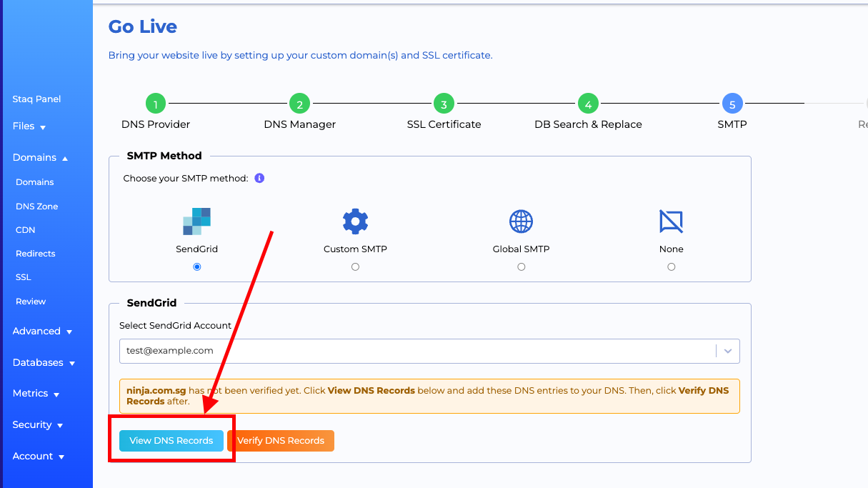
Task: Collapse the Domains sidebar menu
Action: (x=40, y=157)
